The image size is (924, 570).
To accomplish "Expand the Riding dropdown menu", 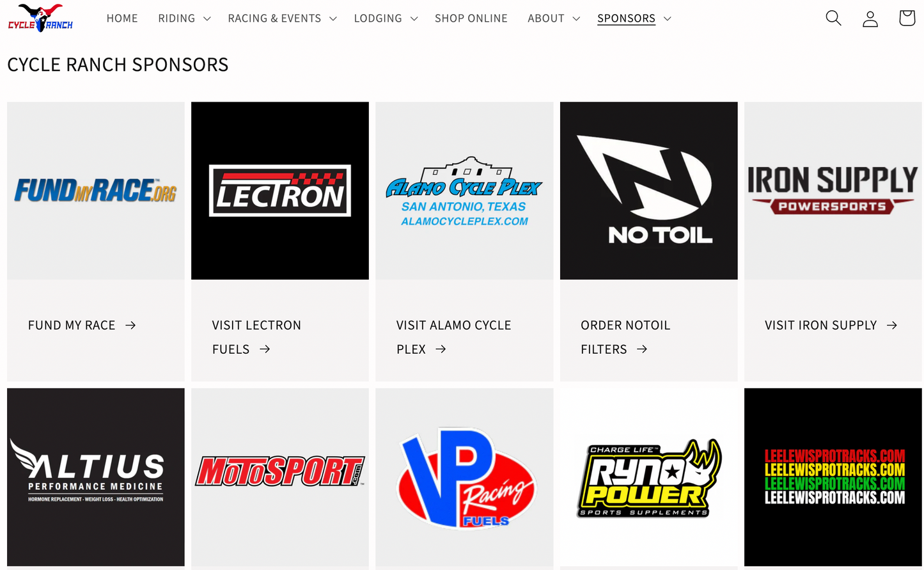I will coord(184,19).
